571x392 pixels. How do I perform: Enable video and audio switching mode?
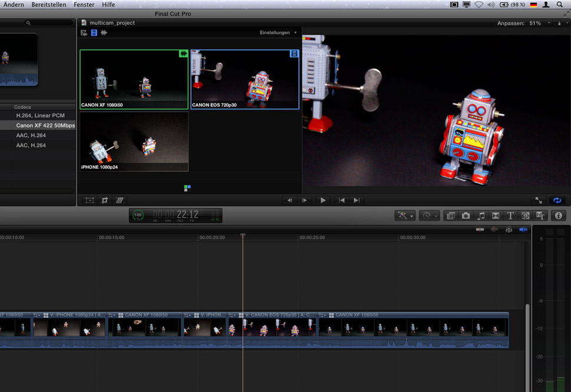(84, 33)
